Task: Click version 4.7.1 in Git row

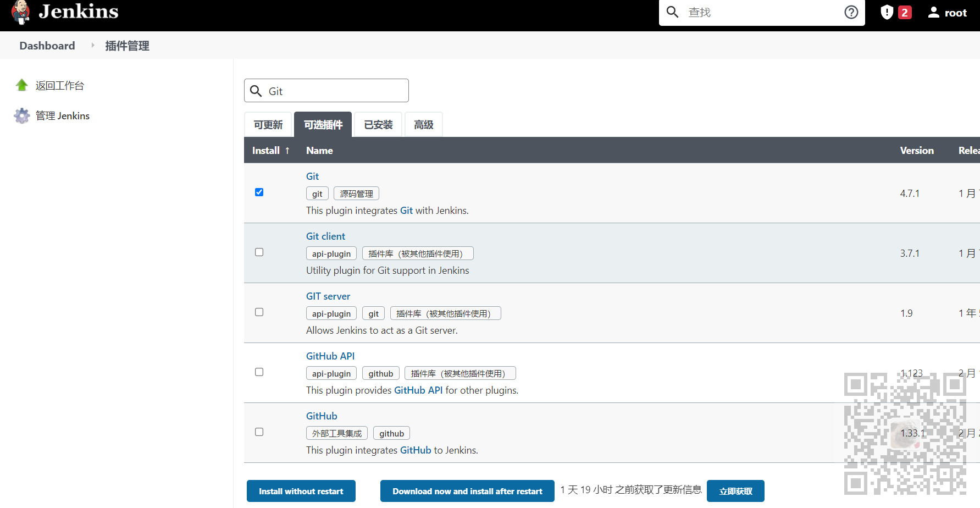Action: [x=910, y=194]
